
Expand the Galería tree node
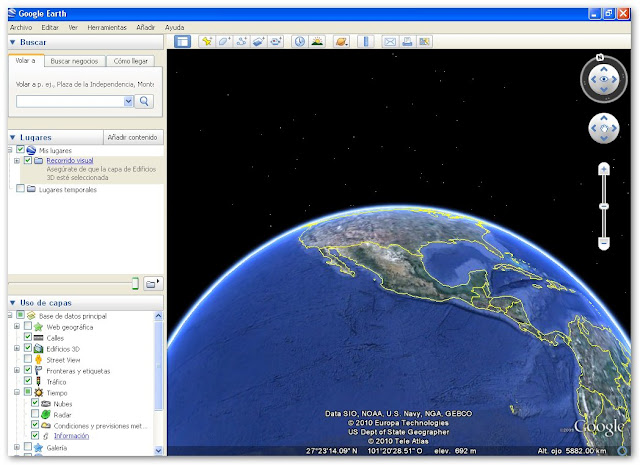click(x=17, y=447)
